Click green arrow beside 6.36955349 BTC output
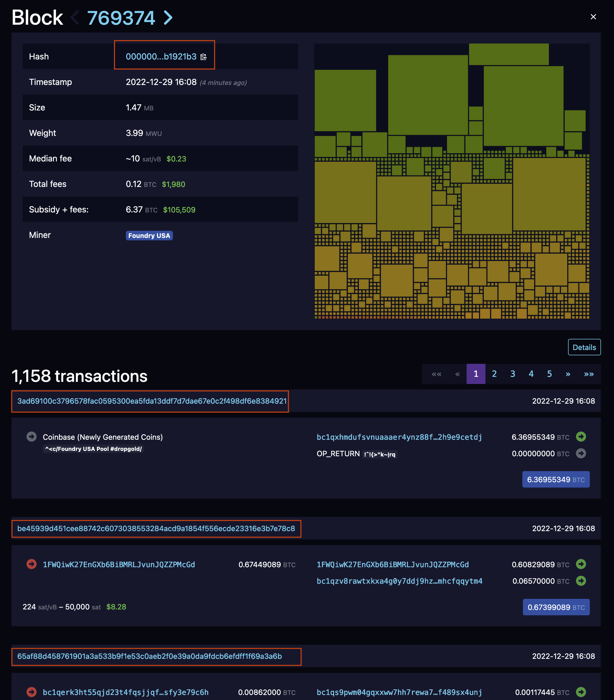The height and width of the screenshot is (700, 614). 581,437
